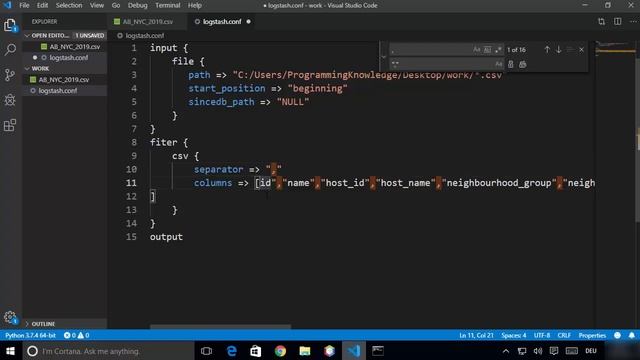
Task: Open the Help menu
Action: pyautogui.click(x=195, y=5)
